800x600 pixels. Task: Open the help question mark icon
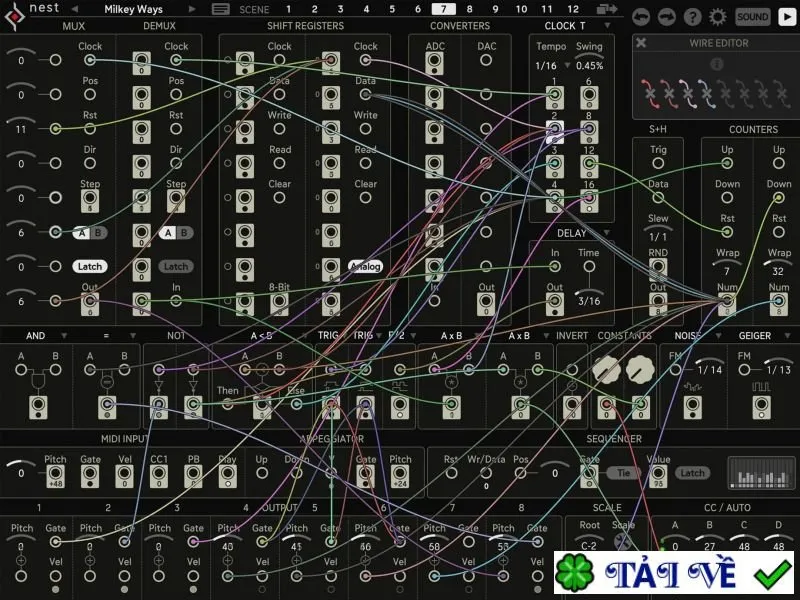[x=692, y=17]
